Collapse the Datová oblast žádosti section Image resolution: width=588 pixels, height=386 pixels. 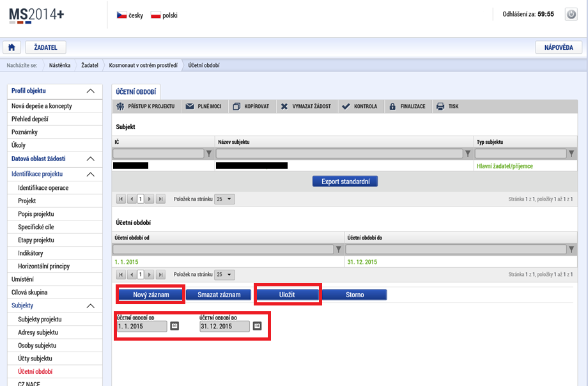(90, 159)
